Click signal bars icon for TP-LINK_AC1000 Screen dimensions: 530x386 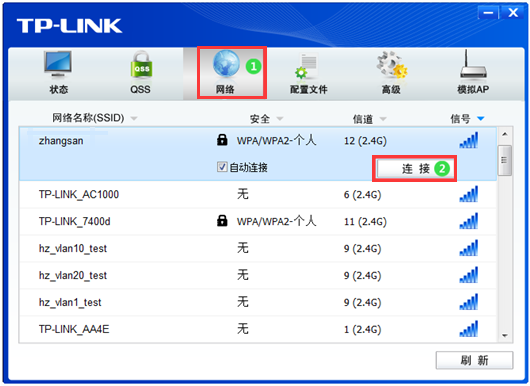pyautogui.click(x=468, y=194)
